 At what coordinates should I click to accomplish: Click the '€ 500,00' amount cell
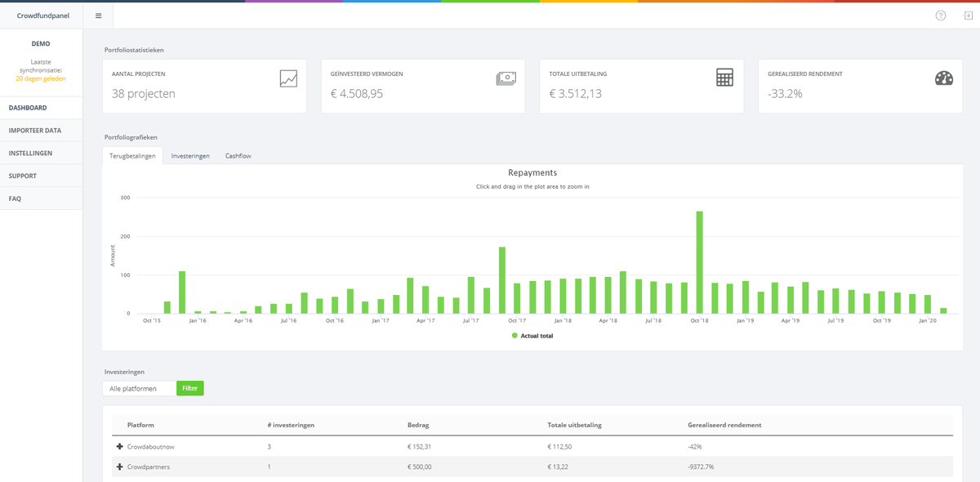click(420, 466)
